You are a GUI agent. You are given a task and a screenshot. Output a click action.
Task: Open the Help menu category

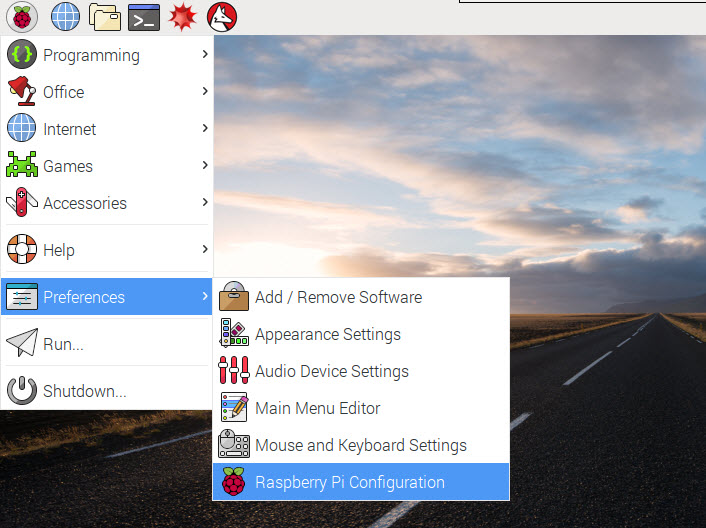click(x=107, y=249)
